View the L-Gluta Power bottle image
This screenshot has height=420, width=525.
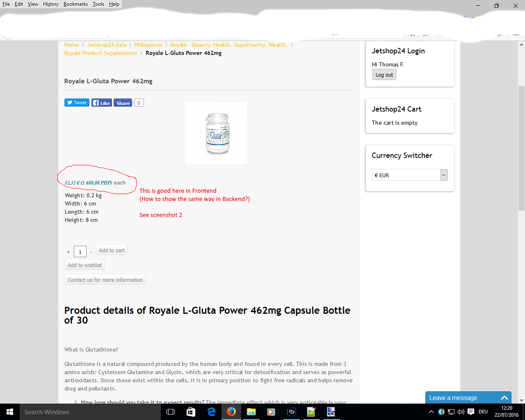216,133
